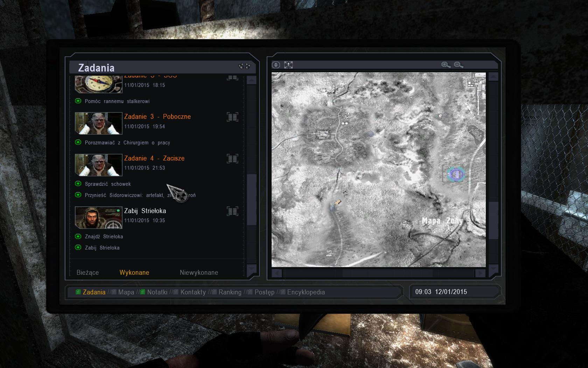Click the portrait thumbnail for Zadanie 3 - Poboczne
Viewport: 588px width, 368px height.
[x=99, y=123]
